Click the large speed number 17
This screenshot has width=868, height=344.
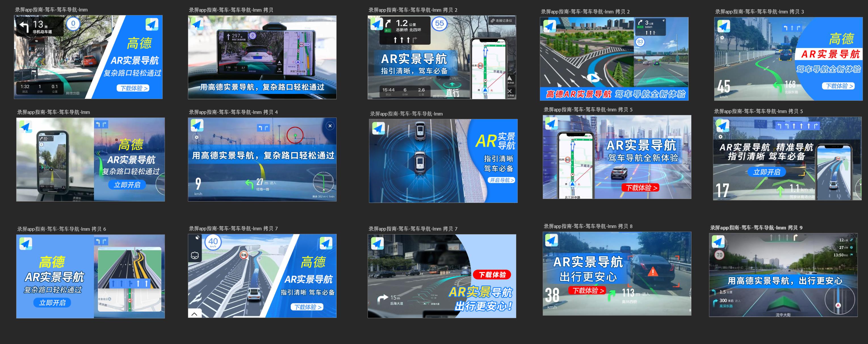[722, 190]
